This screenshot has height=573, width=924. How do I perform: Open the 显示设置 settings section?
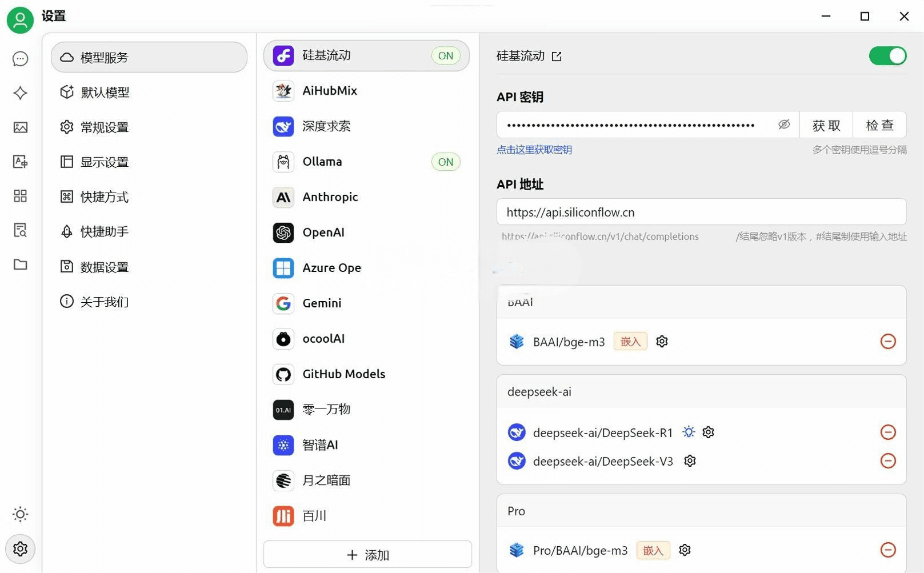105,162
